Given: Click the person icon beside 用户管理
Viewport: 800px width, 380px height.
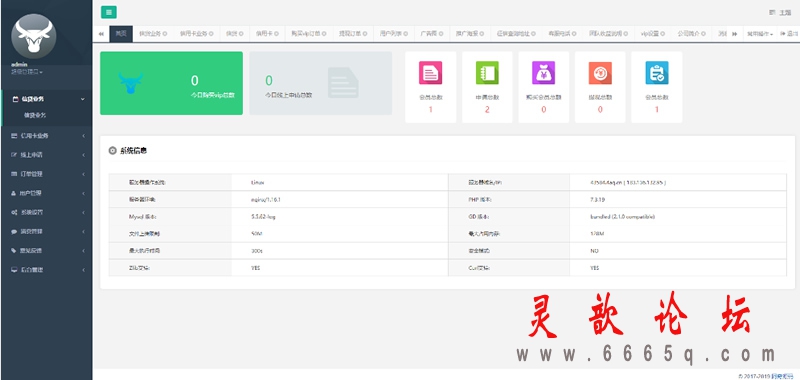Looking at the screenshot, I should click(x=14, y=193).
